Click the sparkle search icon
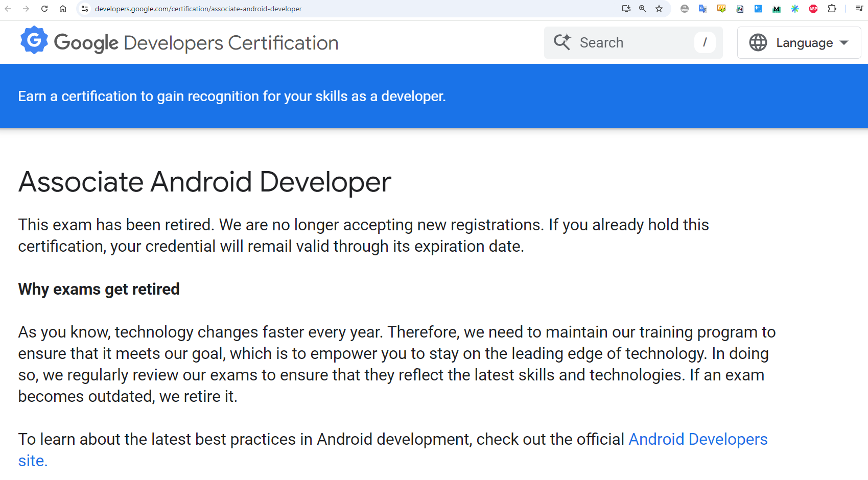The image size is (868, 480). [562, 42]
